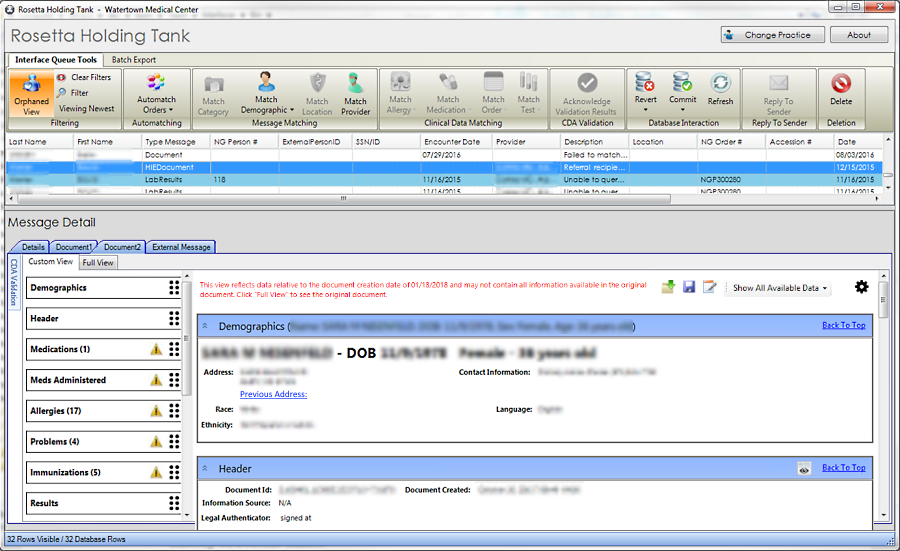Click the Match Location icon
The height and width of the screenshot is (551, 900).
click(317, 83)
